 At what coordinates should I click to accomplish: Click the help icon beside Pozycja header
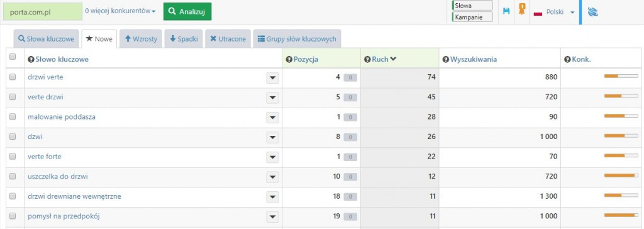pos(289,60)
